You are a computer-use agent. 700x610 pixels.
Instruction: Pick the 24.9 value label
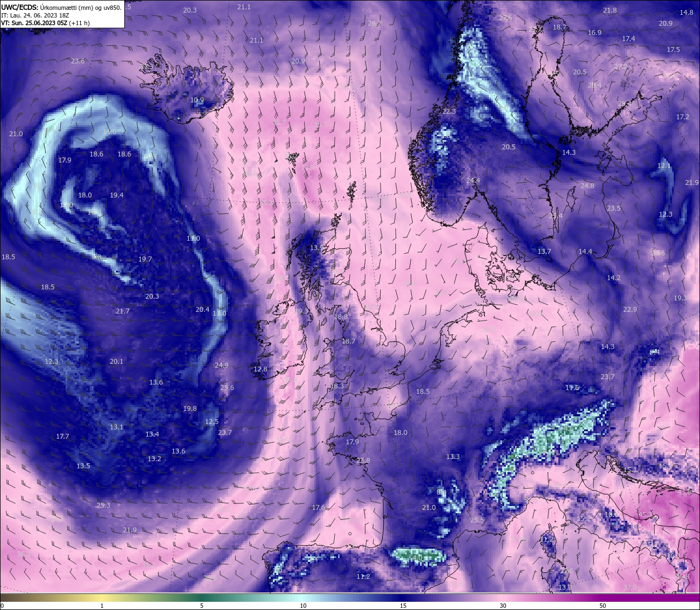point(221,365)
